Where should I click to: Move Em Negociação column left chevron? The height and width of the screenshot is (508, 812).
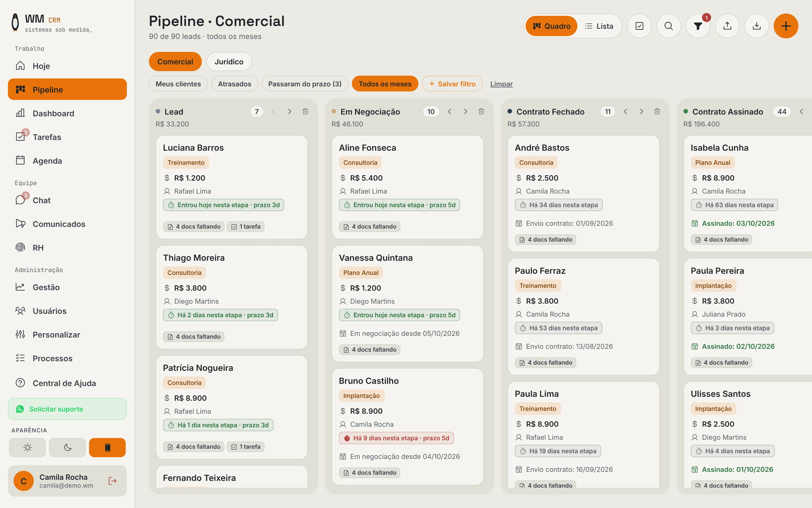450,111
